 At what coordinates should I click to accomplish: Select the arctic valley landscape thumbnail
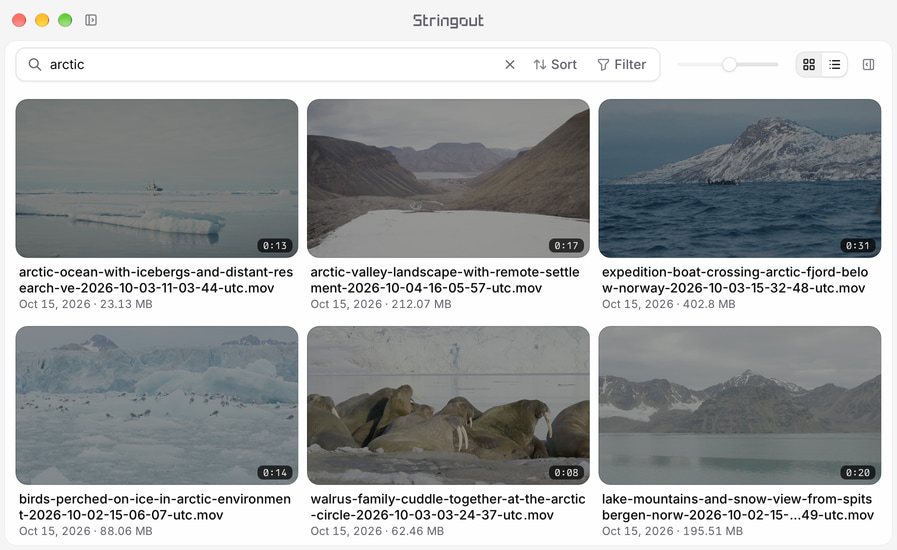click(x=448, y=178)
